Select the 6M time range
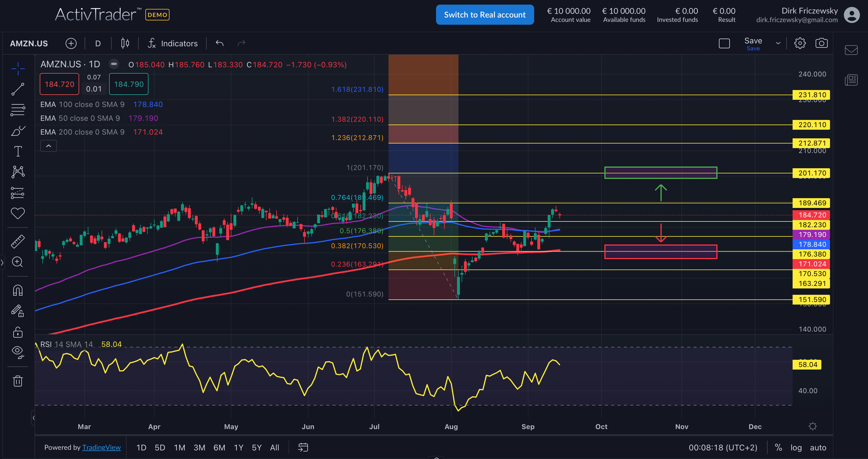Viewport: 868px width, 459px height. click(x=219, y=447)
